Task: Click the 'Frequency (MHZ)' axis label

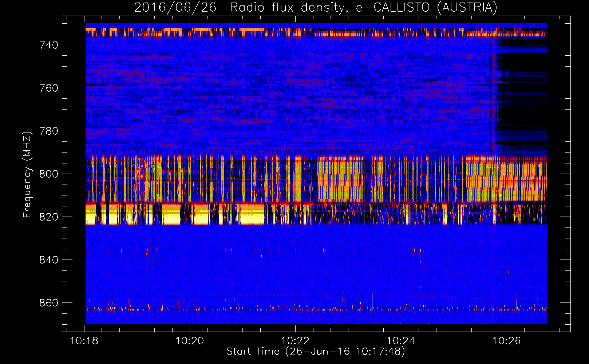Action: (27, 174)
